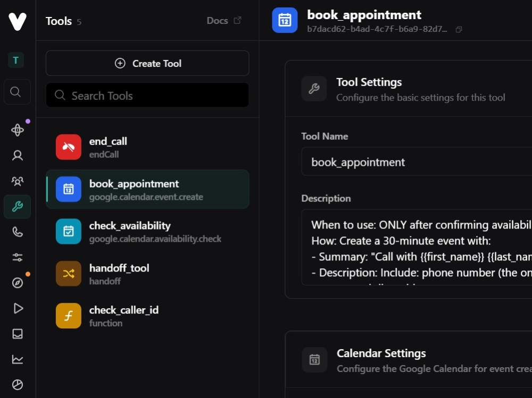
Task: Click the google.calendar.event.create subtitle
Action: pyautogui.click(x=146, y=197)
